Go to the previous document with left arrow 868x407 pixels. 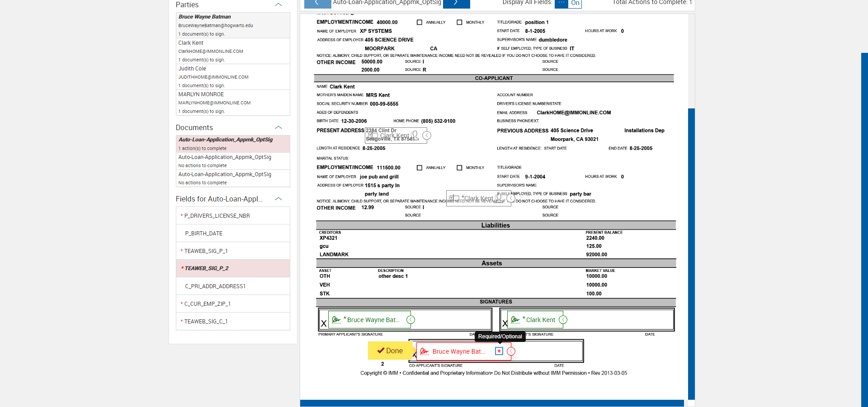(x=317, y=4)
